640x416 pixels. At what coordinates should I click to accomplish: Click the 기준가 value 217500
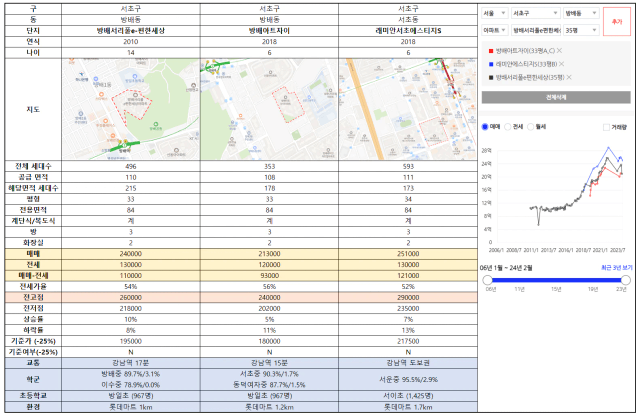pyautogui.click(x=408, y=341)
